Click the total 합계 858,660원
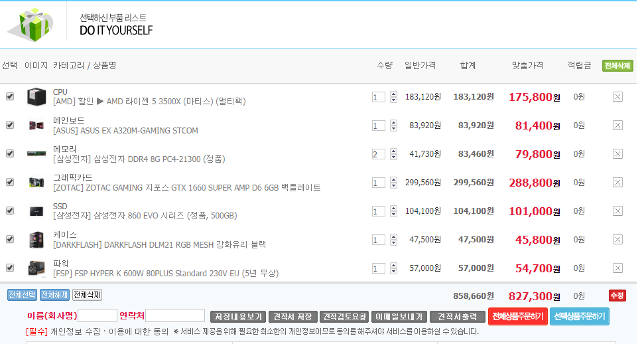The image size is (644, 344). point(474,296)
